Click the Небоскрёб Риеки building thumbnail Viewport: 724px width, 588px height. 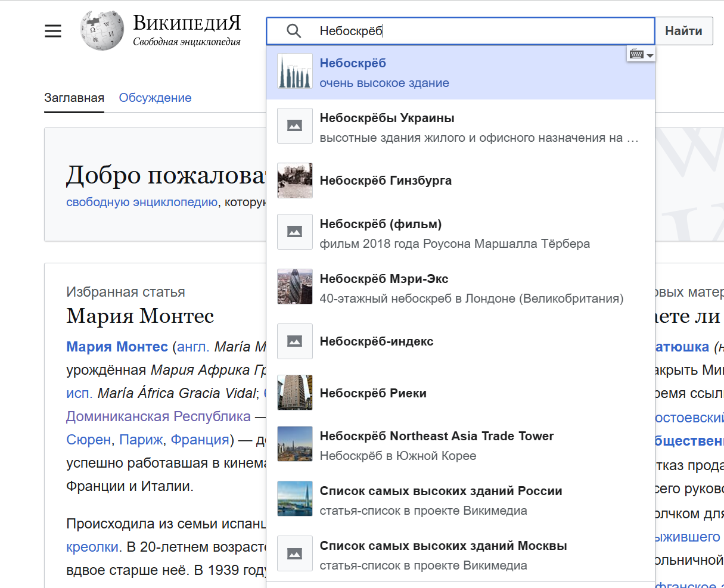click(x=295, y=393)
